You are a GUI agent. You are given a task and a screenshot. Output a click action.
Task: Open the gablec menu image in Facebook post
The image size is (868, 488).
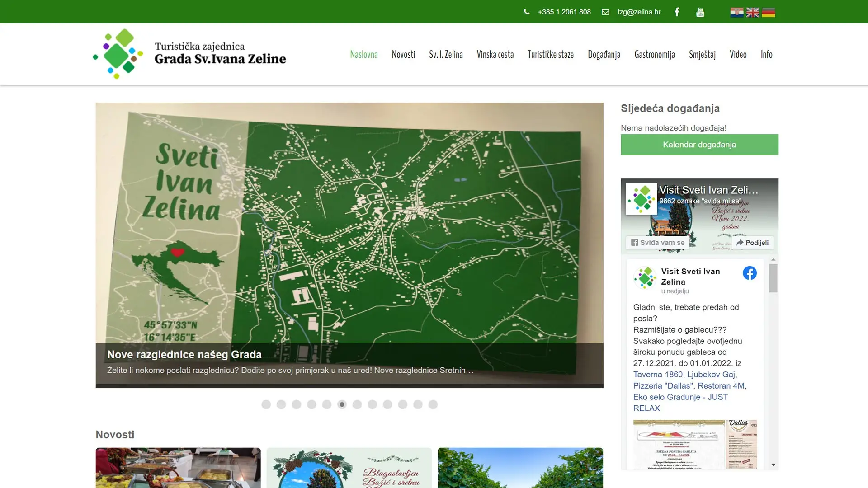click(679, 445)
